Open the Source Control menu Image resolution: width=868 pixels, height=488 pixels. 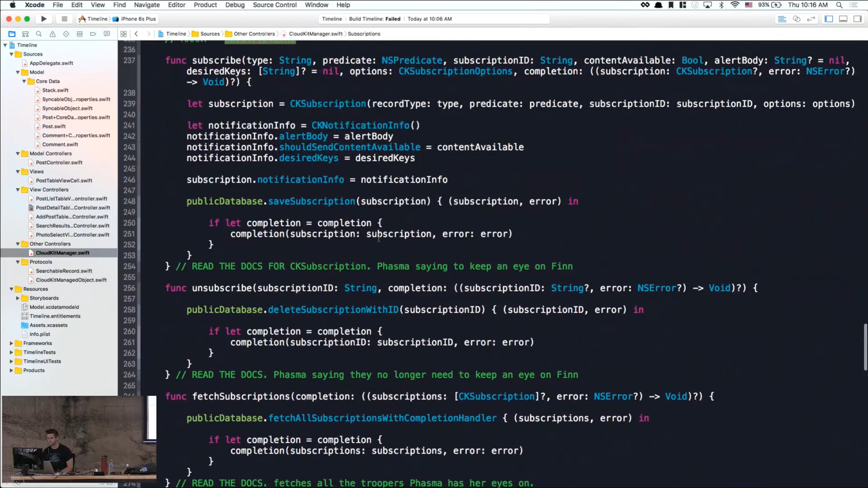point(275,5)
